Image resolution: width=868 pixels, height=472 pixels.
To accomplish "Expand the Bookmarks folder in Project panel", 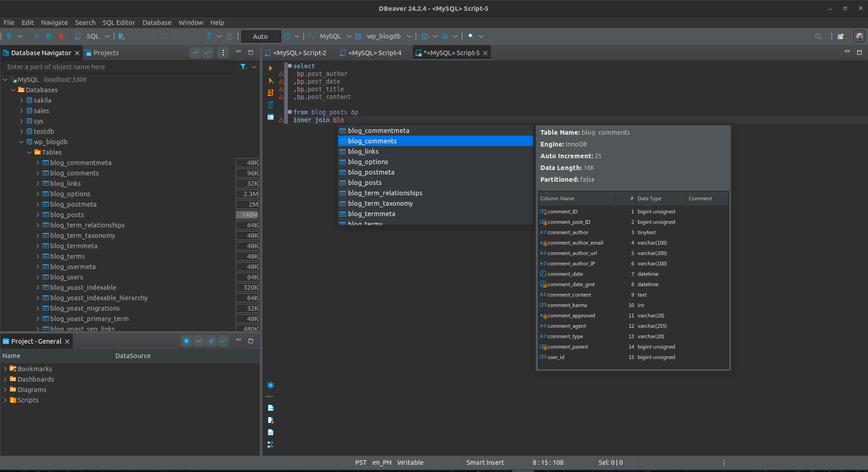I will pos(5,368).
